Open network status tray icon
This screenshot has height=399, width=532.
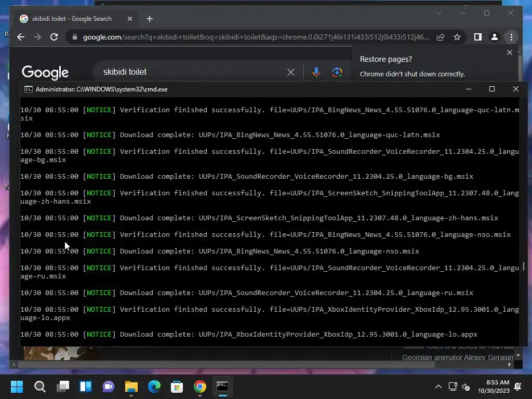coord(453,387)
